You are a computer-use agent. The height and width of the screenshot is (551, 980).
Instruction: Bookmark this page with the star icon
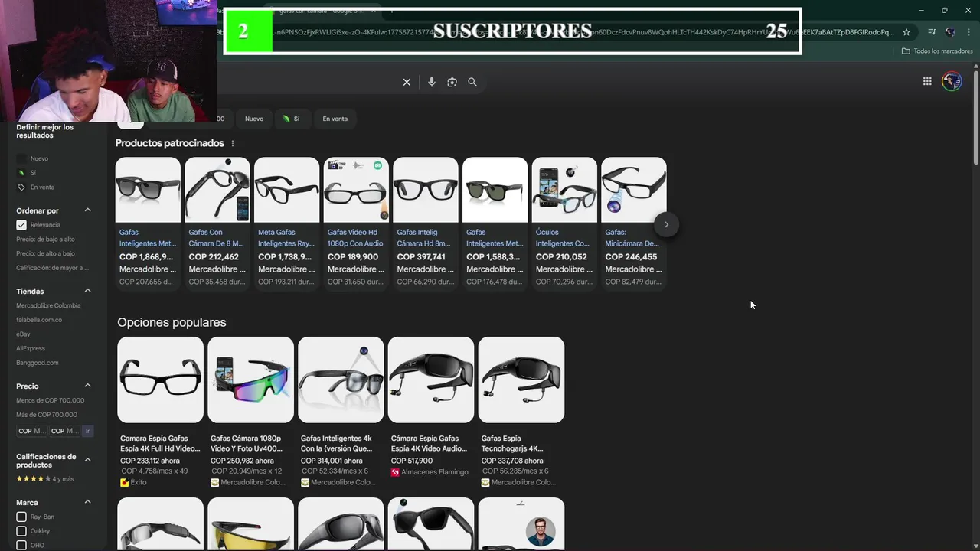coord(906,32)
